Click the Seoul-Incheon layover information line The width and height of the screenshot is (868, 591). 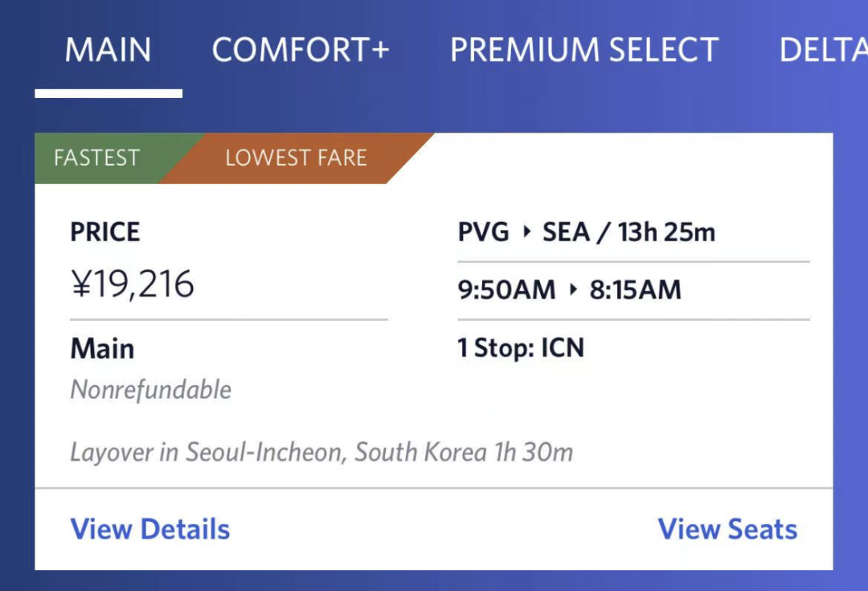point(321,452)
